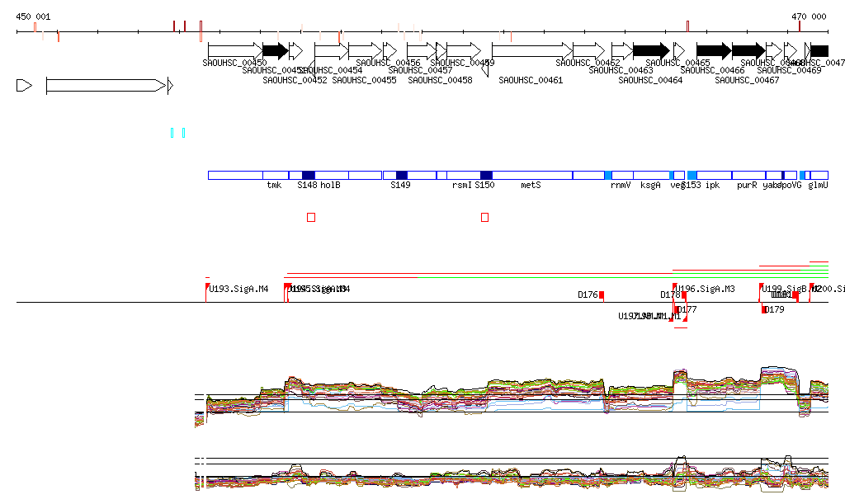The height and width of the screenshot is (504, 845).
Task: Click the SAOUHSC_00455 gene label
Action: pos(364,80)
